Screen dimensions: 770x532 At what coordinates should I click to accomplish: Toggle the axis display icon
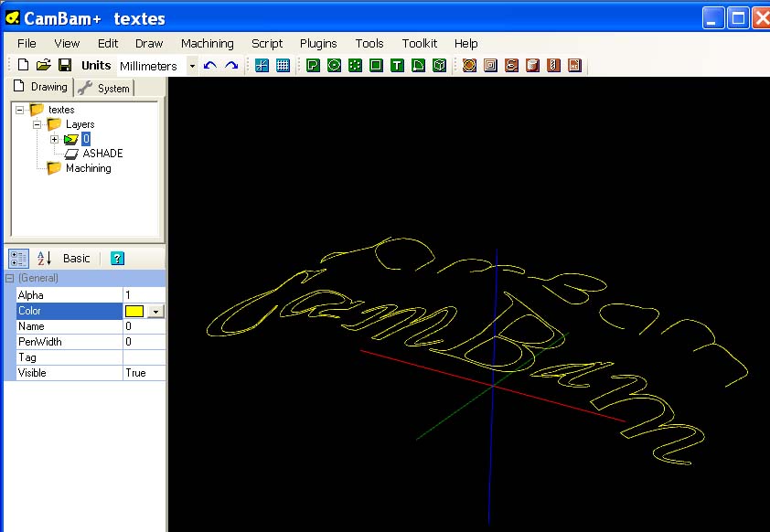tap(262, 65)
